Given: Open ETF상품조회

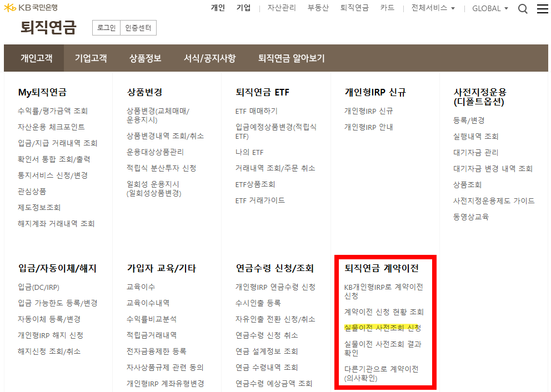Looking at the screenshot, I should point(255,184).
